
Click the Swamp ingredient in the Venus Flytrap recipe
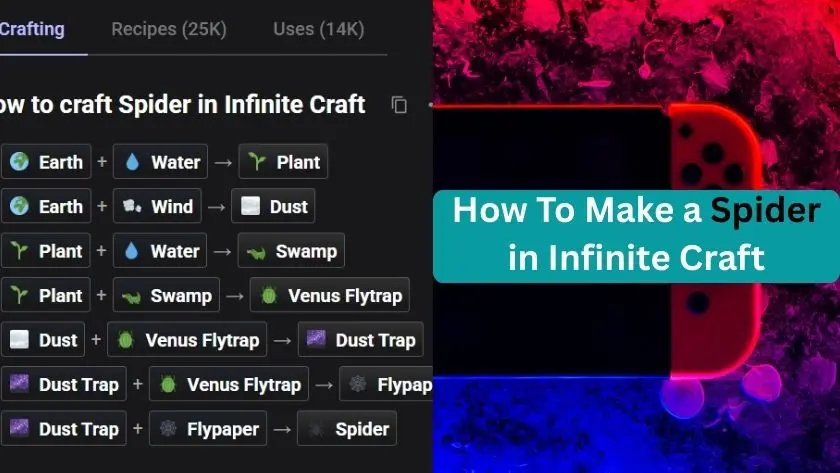pyautogui.click(x=166, y=295)
